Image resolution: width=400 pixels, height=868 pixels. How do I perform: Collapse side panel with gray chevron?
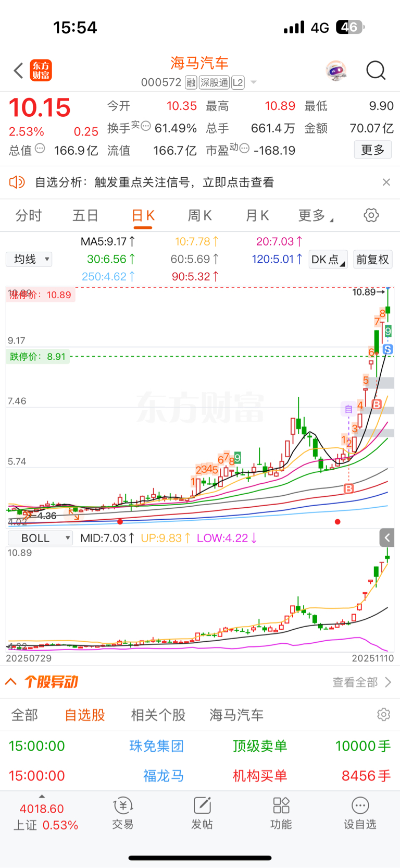click(x=386, y=537)
